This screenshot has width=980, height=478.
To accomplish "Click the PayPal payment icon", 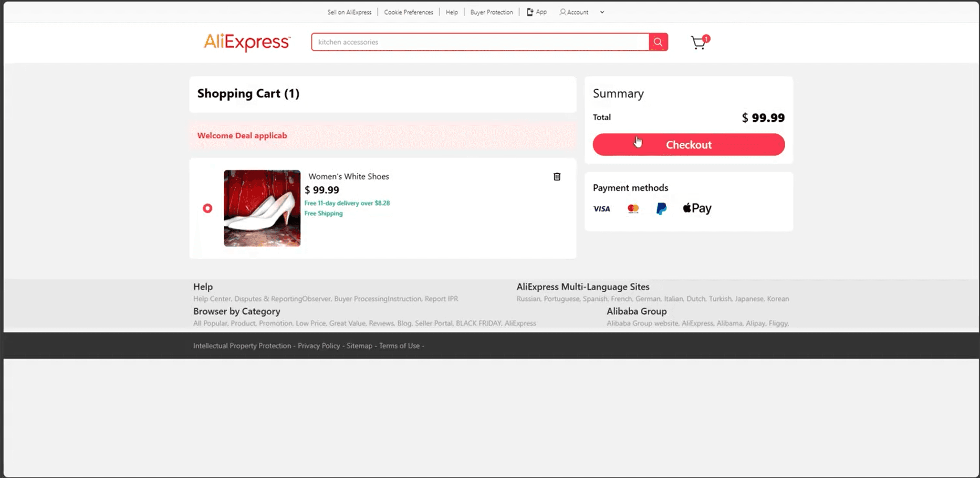I will pos(661,208).
